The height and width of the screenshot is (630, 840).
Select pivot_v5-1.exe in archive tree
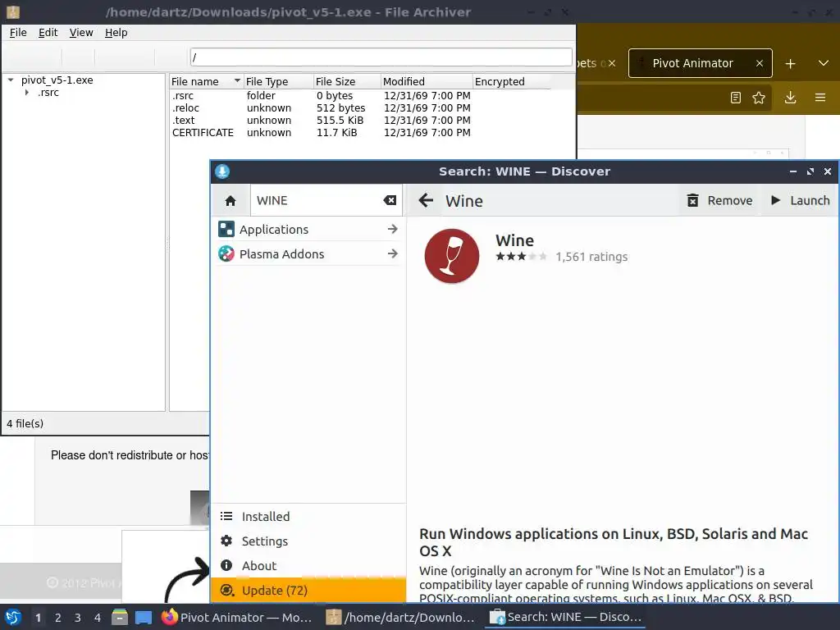[57, 80]
